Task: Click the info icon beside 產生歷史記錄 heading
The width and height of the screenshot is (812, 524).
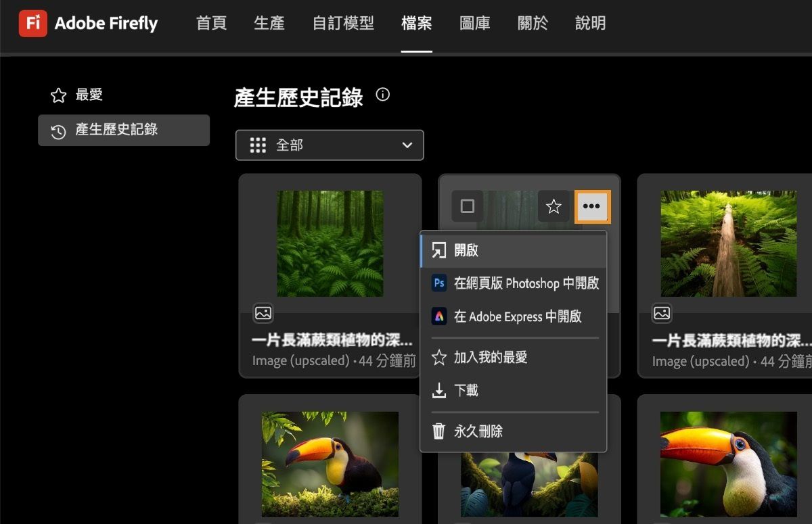Action: click(382, 95)
